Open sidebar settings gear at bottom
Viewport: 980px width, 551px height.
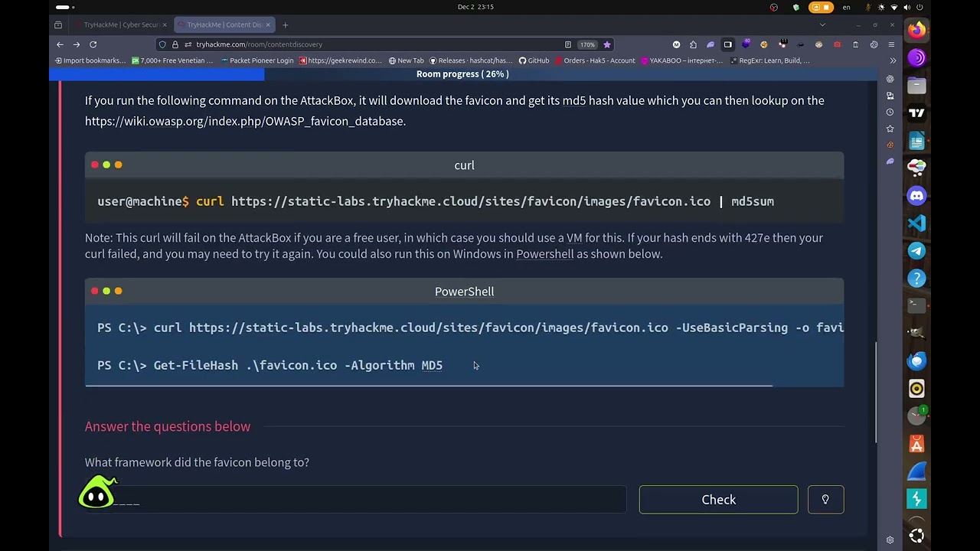890,540
